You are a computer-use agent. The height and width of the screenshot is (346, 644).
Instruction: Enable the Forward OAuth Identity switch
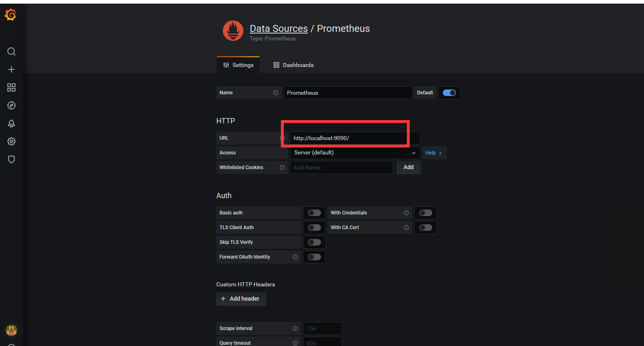(x=314, y=257)
